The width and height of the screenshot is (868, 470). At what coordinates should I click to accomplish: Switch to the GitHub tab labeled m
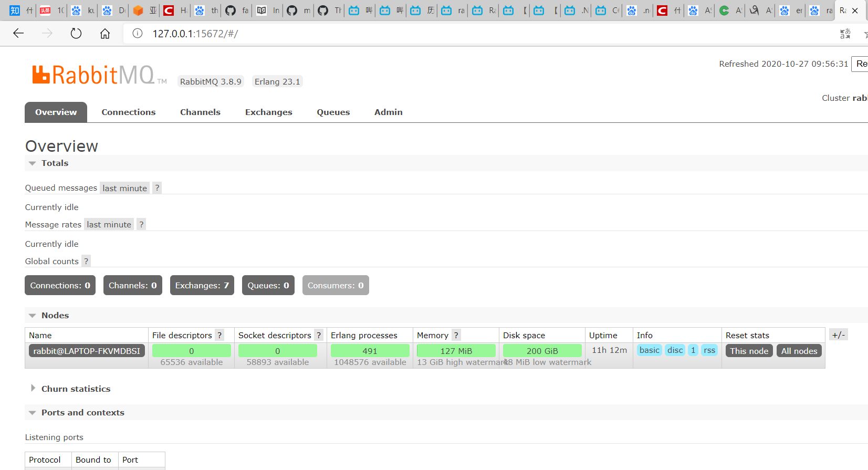pyautogui.click(x=299, y=11)
